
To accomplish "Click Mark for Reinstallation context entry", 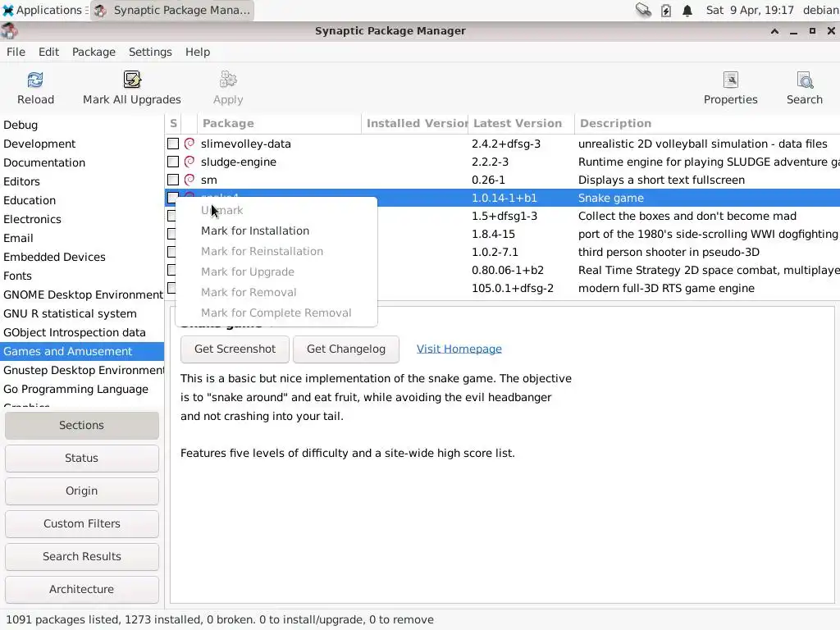I will [x=276, y=251].
